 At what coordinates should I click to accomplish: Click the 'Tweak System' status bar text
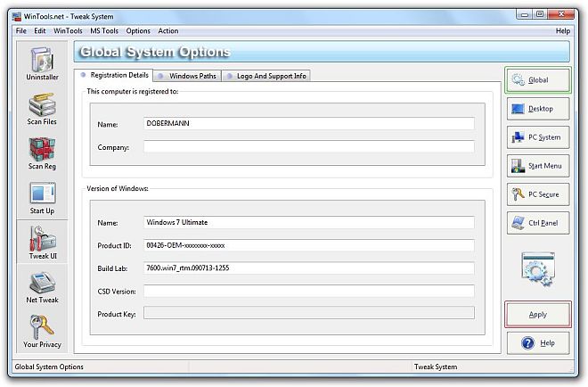coord(436,366)
